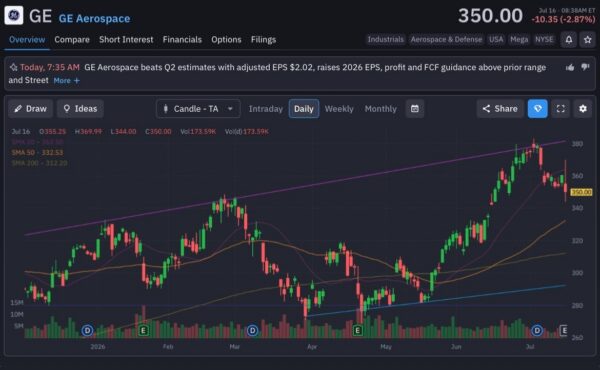Thumbs down the news headline
Screen dimensions: 600x370
pyautogui.click(x=585, y=67)
